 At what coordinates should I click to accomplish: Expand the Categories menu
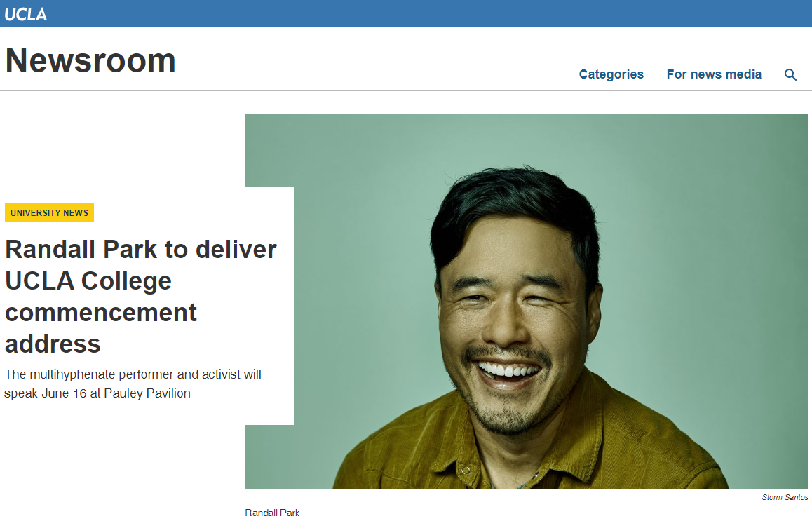tap(611, 74)
